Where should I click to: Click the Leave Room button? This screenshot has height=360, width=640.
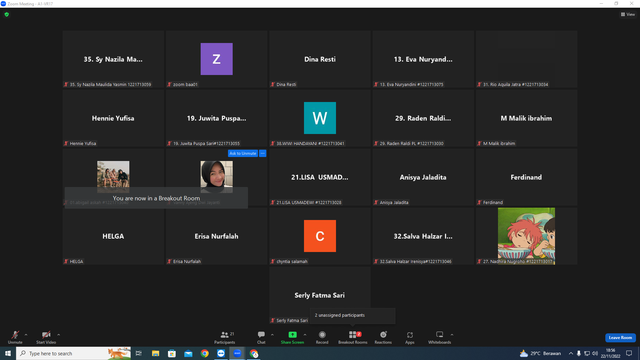coord(620,338)
